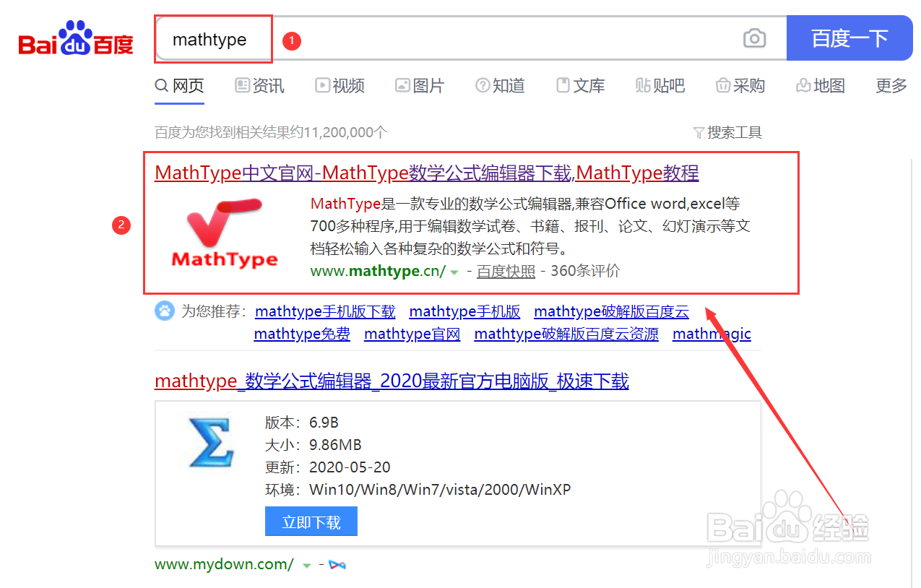The image size is (921, 588).
Task: Switch to 图片 tab
Action: pyautogui.click(x=420, y=86)
